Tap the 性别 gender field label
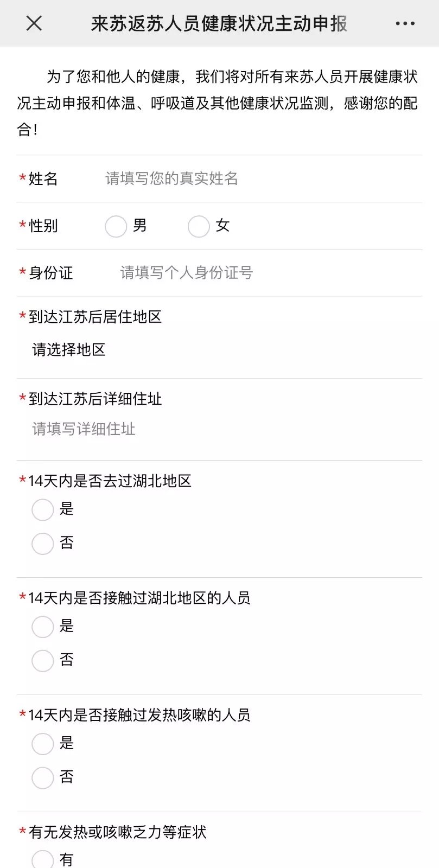The height and width of the screenshot is (868, 439). 43,226
